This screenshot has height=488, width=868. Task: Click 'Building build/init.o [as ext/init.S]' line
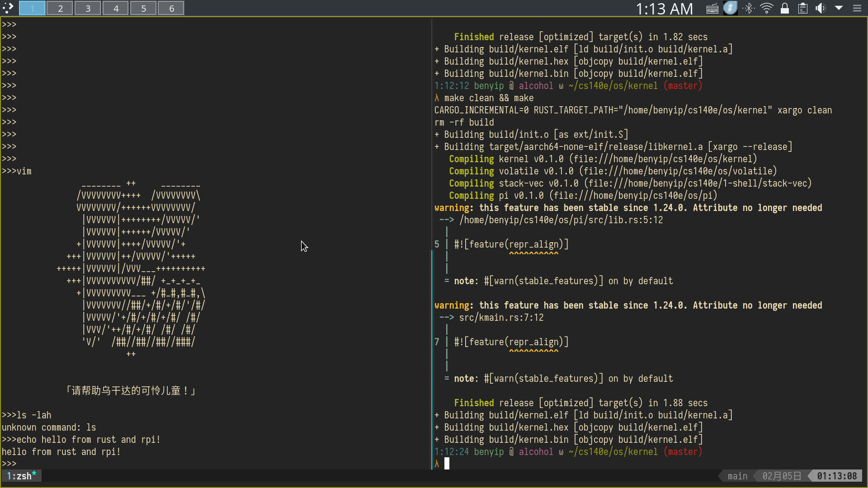[531, 135]
